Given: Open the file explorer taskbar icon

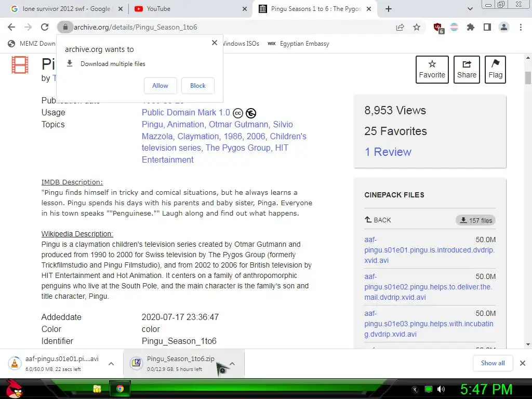Looking at the screenshot, I should coord(97,389).
